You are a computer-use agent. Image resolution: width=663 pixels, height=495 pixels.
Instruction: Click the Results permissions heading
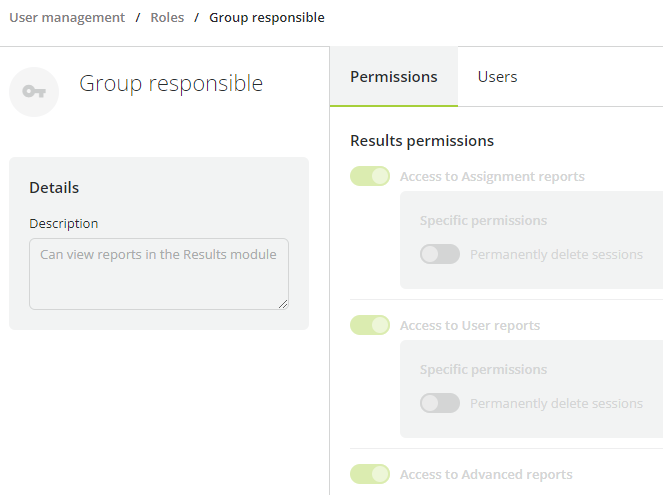coord(422,141)
